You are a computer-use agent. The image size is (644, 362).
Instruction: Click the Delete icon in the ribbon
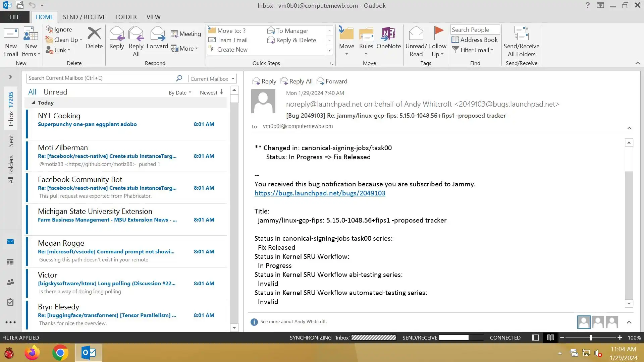94,34
